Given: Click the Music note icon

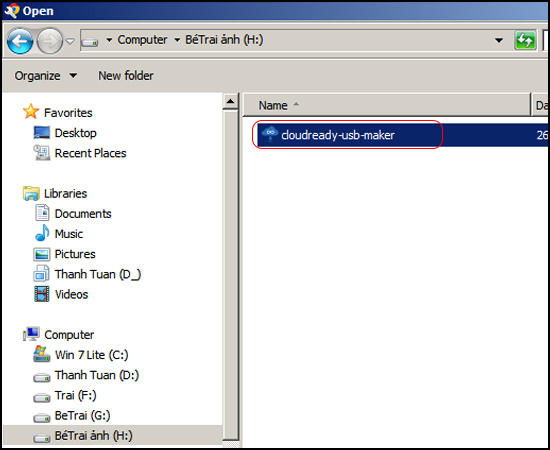Looking at the screenshot, I should [x=42, y=233].
